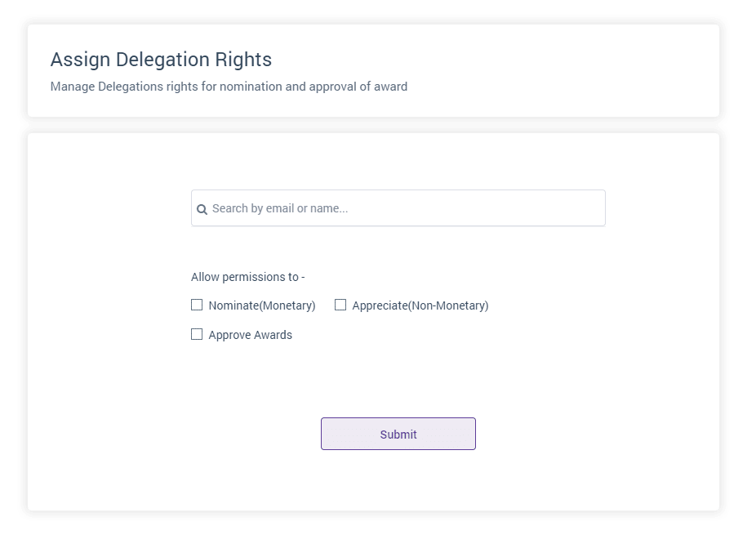756x544 pixels.
Task: Click the word Rights in the heading
Action: tap(244, 60)
